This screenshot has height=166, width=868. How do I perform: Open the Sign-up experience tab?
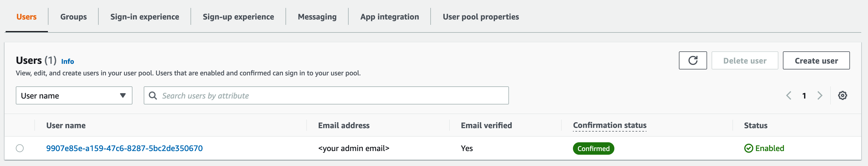[x=238, y=17]
